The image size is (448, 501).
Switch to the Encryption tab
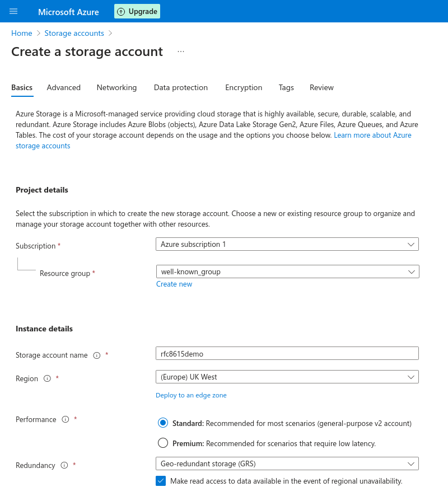(x=244, y=87)
